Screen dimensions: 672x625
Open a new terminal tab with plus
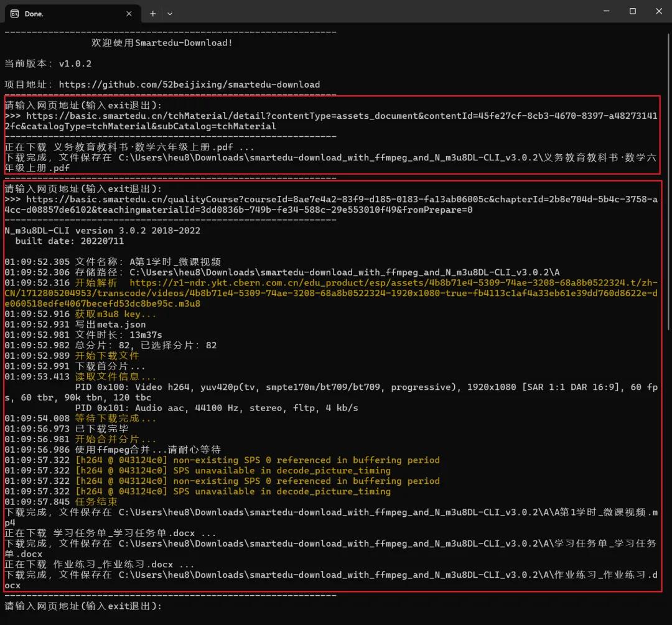[x=152, y=14]
